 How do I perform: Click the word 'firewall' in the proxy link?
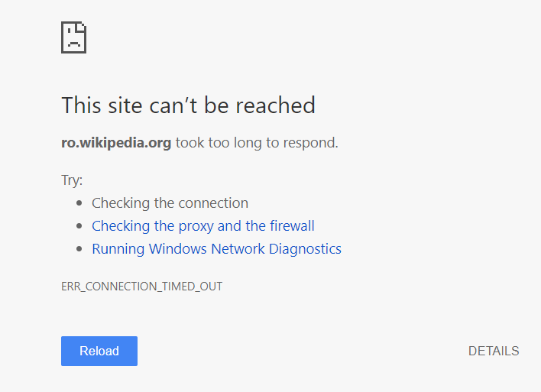tap(292, 226)
